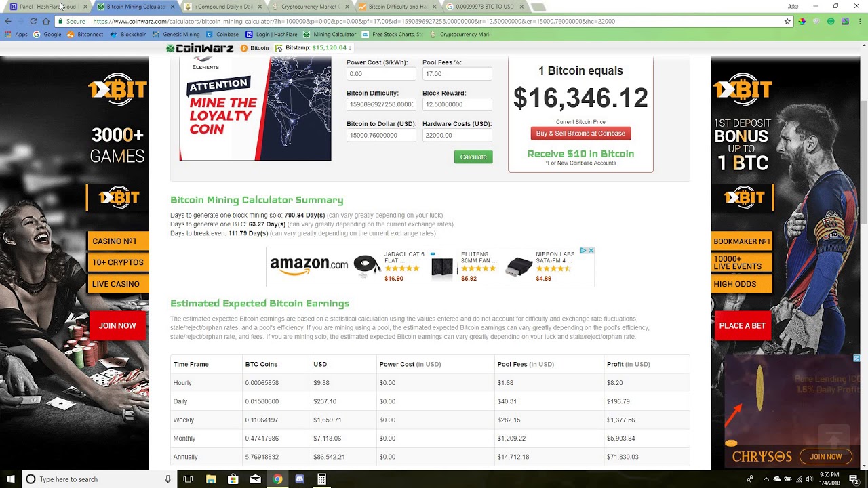Viewport: 868px width, 488px height.
Task: Go back in browser history
Action: tap(8, 21)
